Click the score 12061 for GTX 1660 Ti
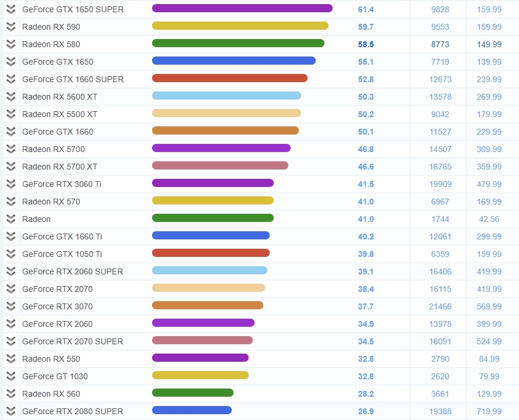Image resolution: width=519 pixels, height=420 pixels. (440, 237)
